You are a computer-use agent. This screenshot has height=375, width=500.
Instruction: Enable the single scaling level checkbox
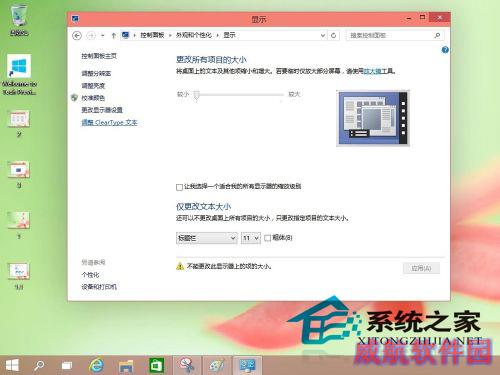[x=179, y=187]
